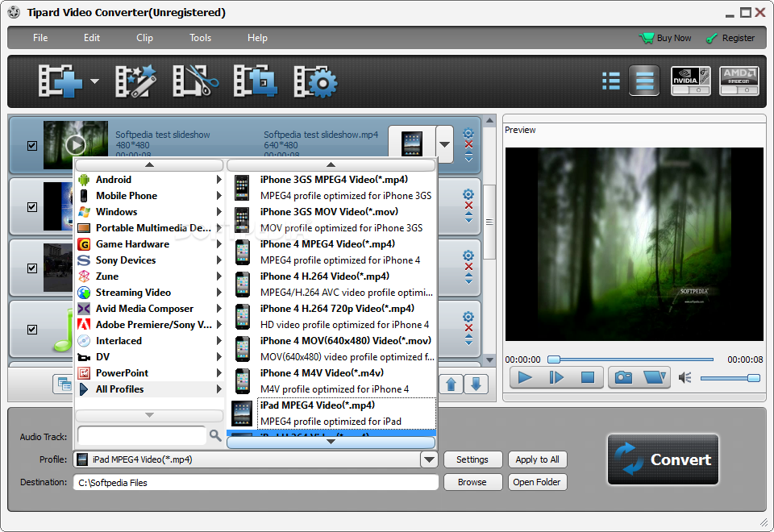774x532 pixels.
Task: Play the preview video
Action: (x=525, y=377)
